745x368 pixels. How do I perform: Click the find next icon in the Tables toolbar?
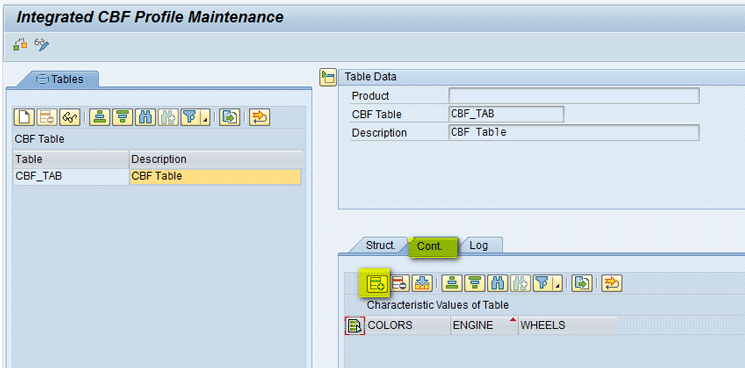(x=168, y=117)
